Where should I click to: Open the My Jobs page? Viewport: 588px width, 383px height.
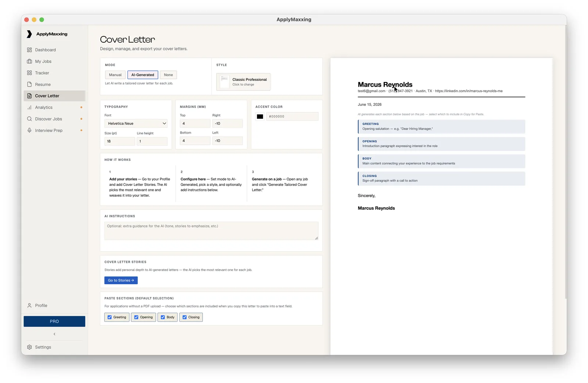pyautogui.click(x=54, y=61)
